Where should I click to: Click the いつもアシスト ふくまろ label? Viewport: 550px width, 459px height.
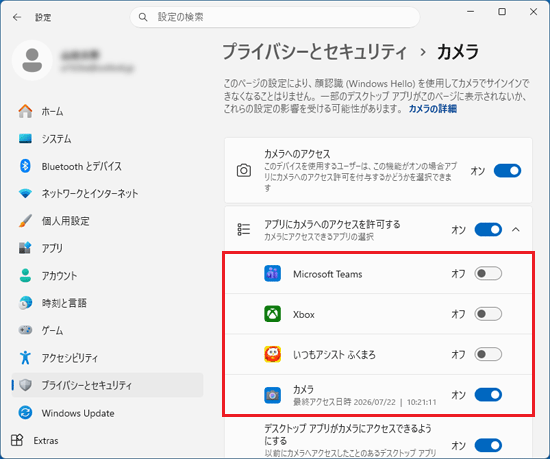[x=334, y=355]
